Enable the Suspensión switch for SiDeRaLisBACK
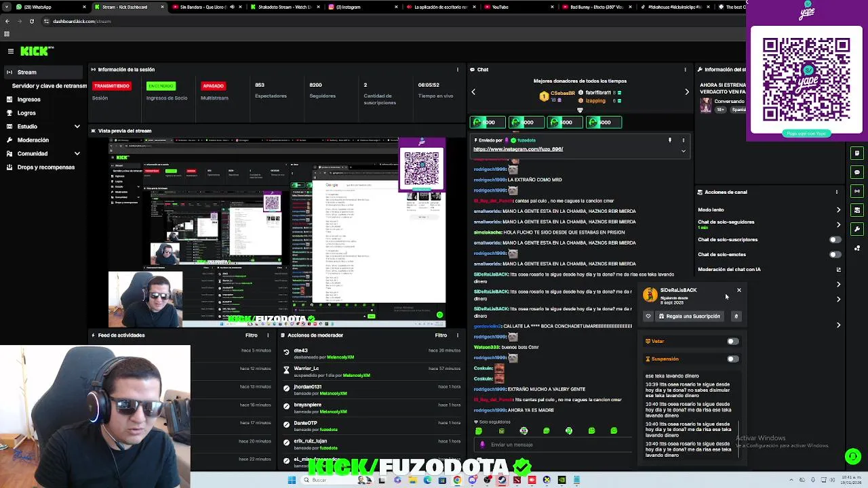Viewport: 868px width, 488px height. (x=732, y=359)
